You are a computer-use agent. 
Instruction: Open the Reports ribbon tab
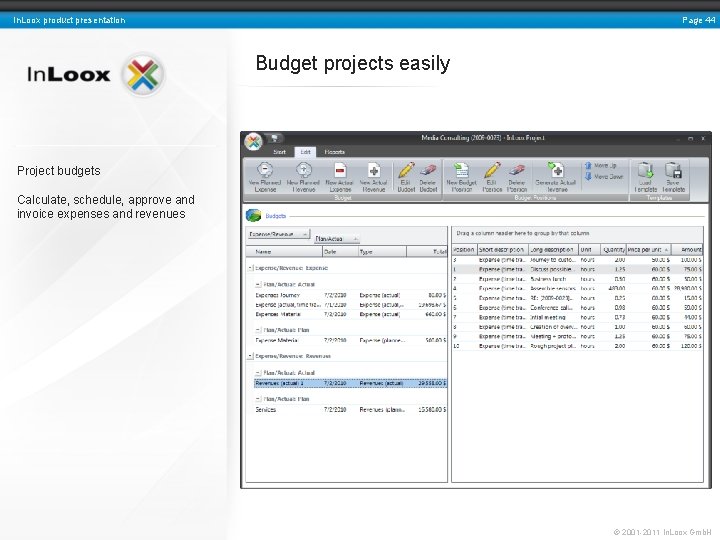click(x=334, y=152)
